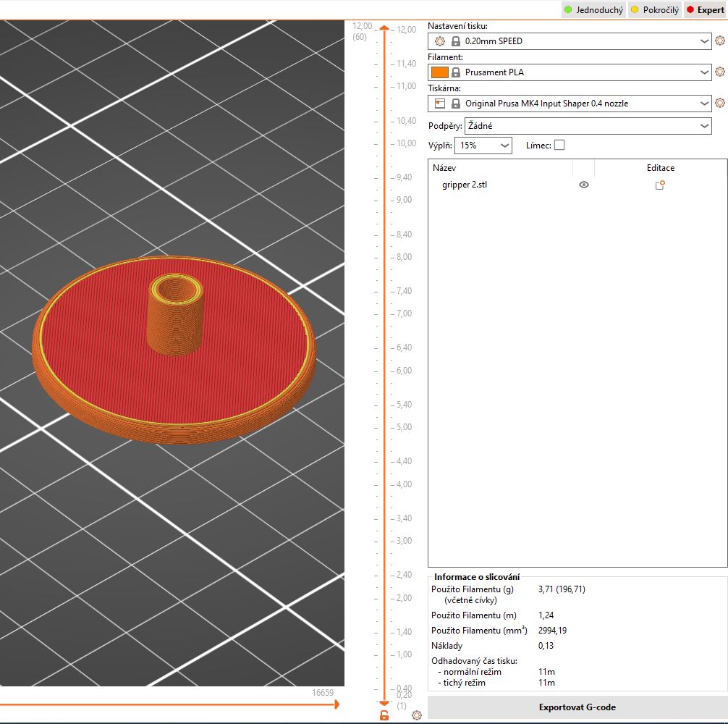
Task: Click the padlock under the vertical layer slider
Action: tap(382, 715)
